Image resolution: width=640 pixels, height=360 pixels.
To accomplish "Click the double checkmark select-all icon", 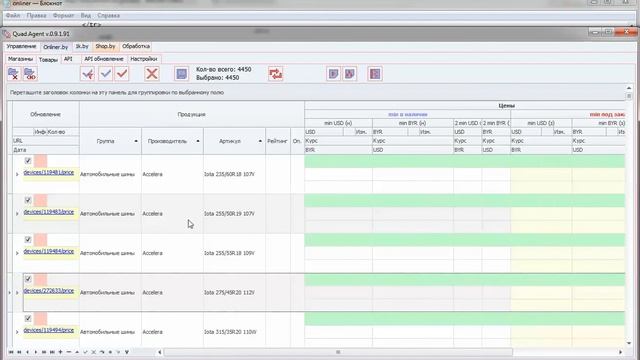I will (87, 74).
